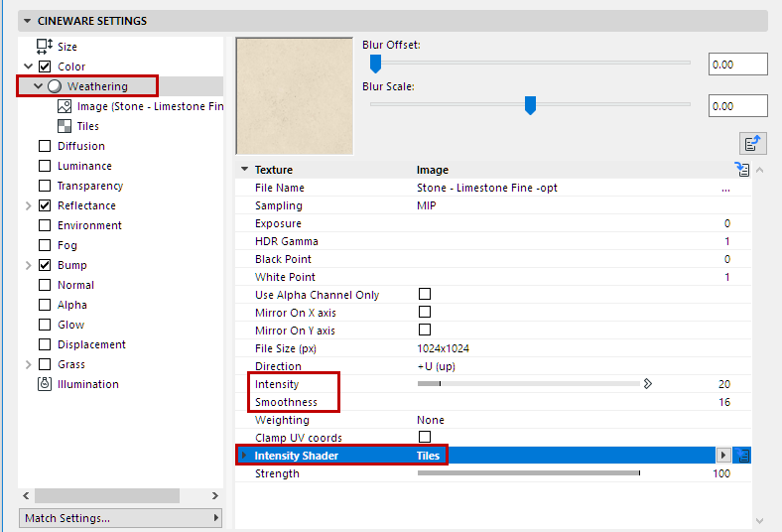
Task: Toggle the Reflectance channel checkbox
Action: tap(45, 205)
